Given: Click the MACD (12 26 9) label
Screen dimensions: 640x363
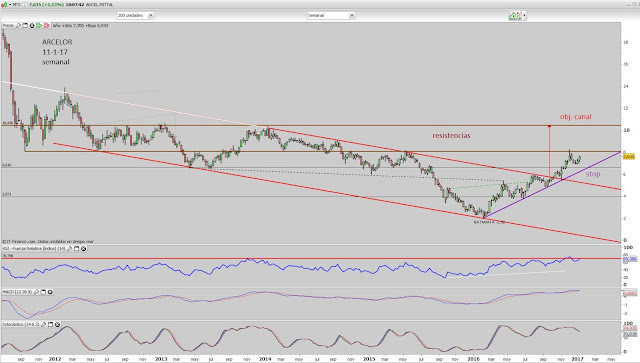Looking at the screenshot, I should click(x=17, y=292).
